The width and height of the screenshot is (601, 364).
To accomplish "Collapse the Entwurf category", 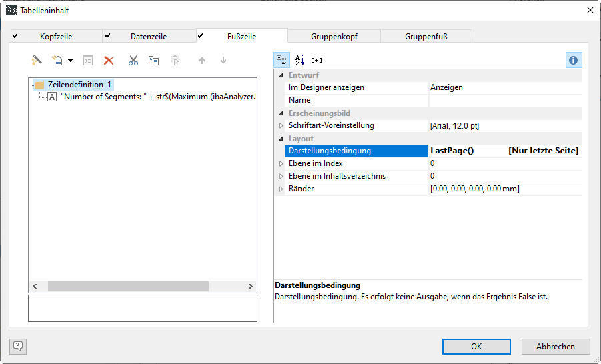I will (281, 75).
